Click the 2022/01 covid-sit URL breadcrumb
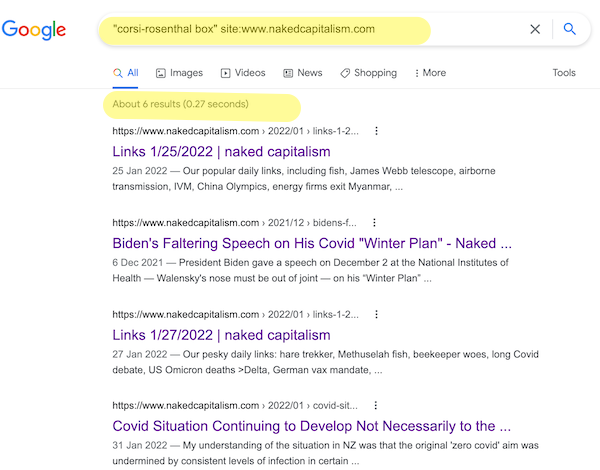This screenshot has width=600, height=470. (235, 405)
